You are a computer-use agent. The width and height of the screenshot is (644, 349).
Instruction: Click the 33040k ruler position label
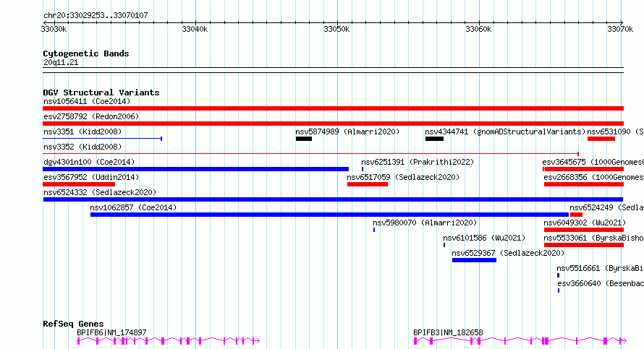[x=195, y=29]
